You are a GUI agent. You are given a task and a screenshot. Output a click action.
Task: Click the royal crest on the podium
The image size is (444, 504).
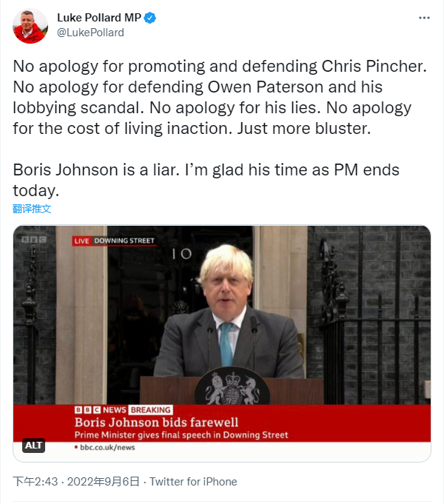click(232, 387)
